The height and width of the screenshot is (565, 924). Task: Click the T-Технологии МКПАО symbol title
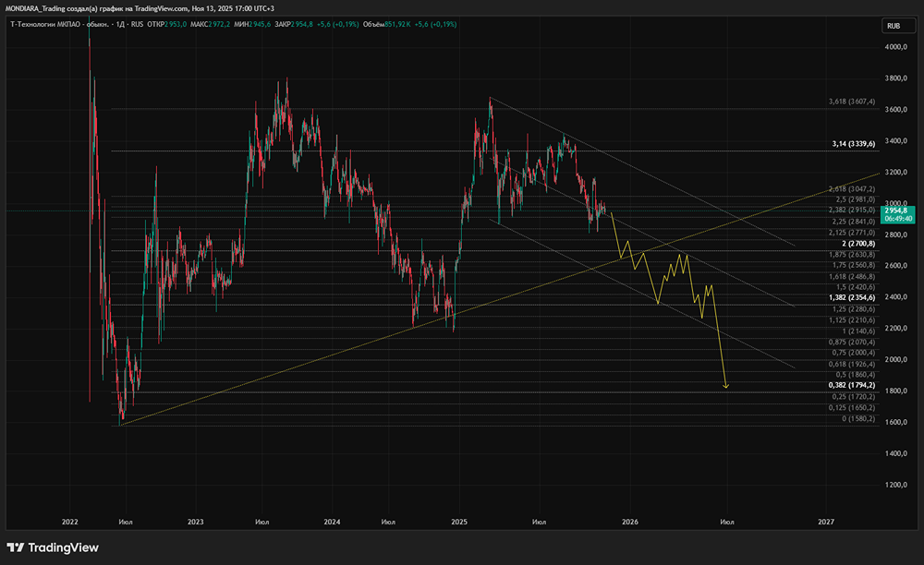point(55,26)
